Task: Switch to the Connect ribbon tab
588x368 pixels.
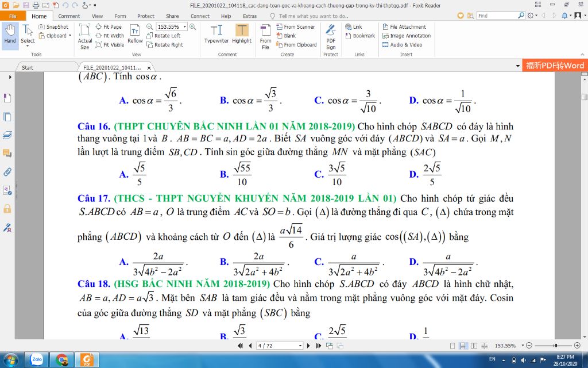Action: (x=200, y=16)
